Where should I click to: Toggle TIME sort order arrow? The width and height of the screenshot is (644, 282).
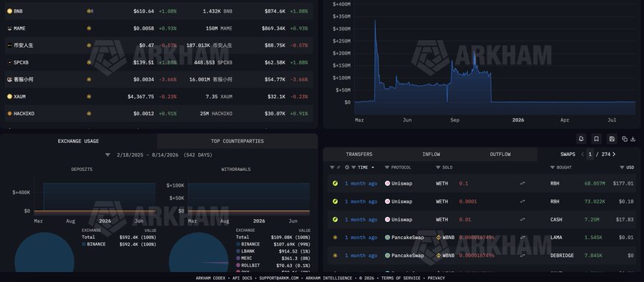[x=373, y=167]
